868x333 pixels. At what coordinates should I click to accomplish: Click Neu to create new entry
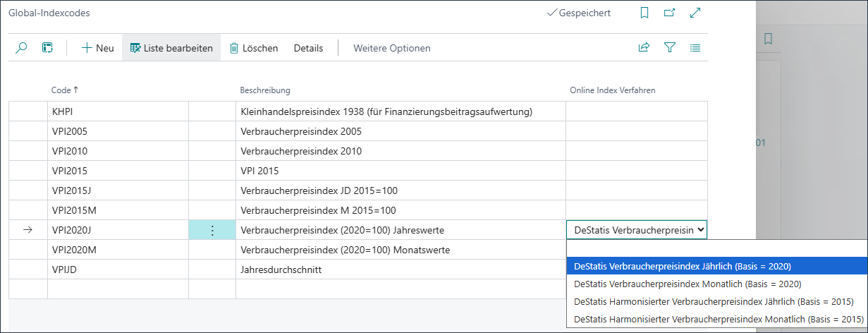pyautogui.click(x=97, y=48)
